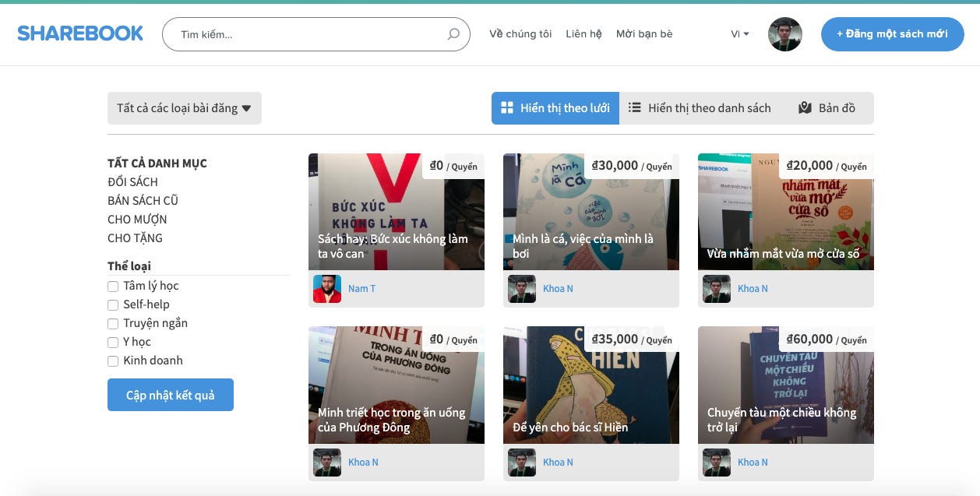The width and height of the screenshot is (980, 496).
Task: Click the 'Cập nhật kết quả' button
Action: point(170,395)
